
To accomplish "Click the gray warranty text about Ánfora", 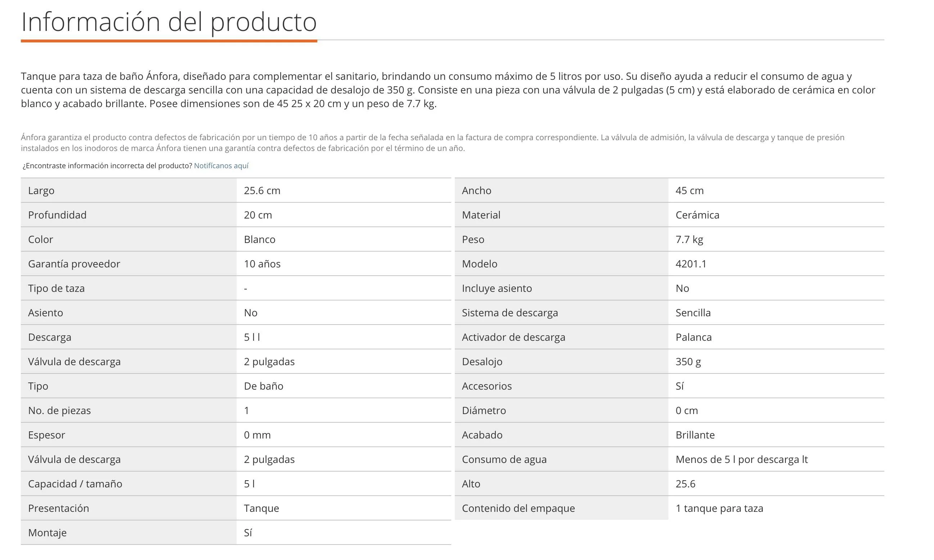I will (432, 143).
